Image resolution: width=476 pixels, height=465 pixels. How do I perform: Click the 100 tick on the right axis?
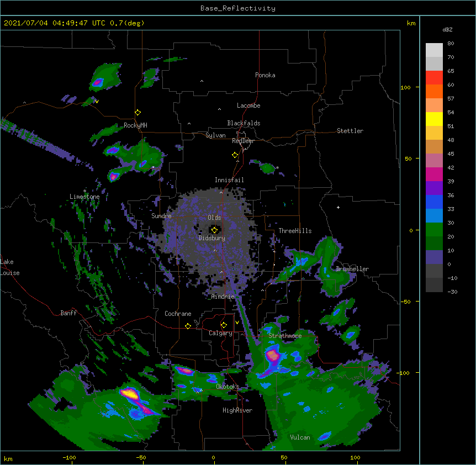405,87
